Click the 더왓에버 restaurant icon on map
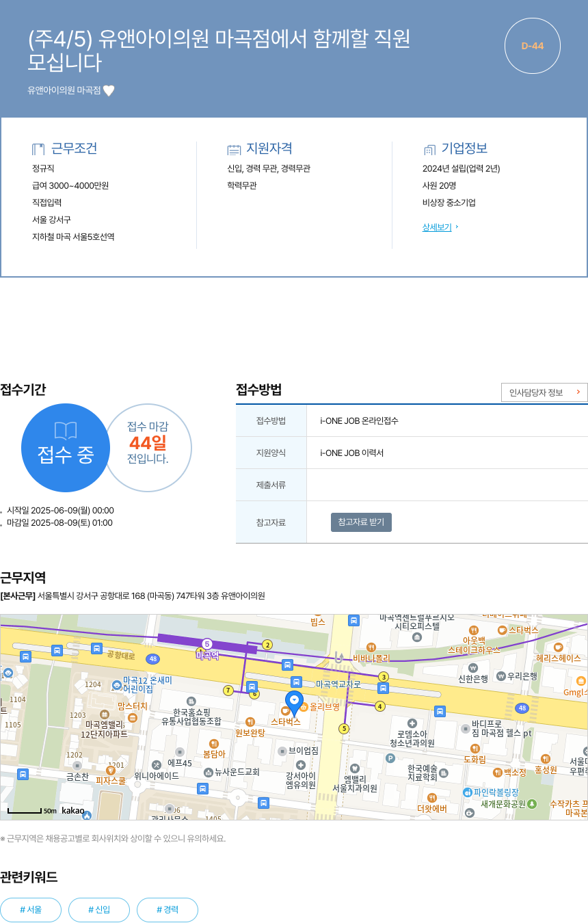Image resolution: width=588 pixels, height=923 pixels. tap(432, 798)
